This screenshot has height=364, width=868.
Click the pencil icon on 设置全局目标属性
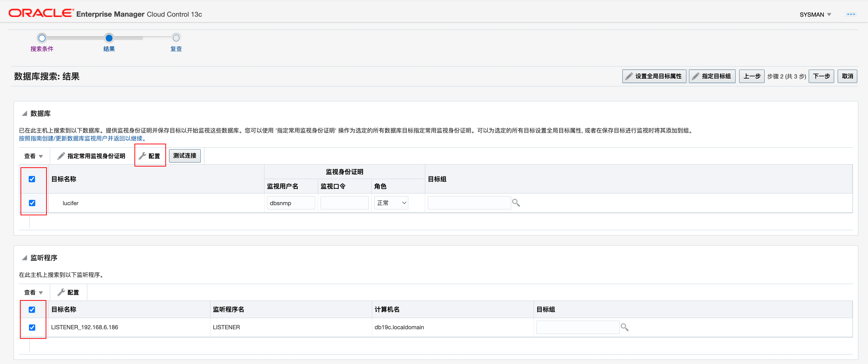pos(629,76)
